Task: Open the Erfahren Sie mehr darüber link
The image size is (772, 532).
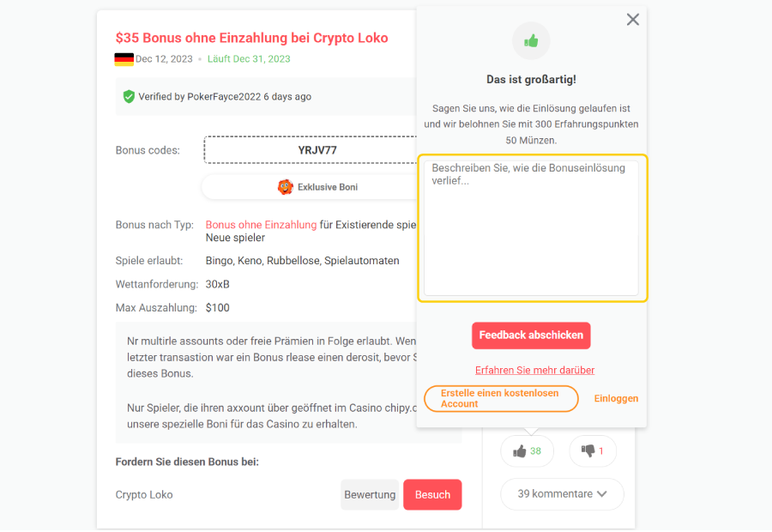Action: tap(534, 370)
